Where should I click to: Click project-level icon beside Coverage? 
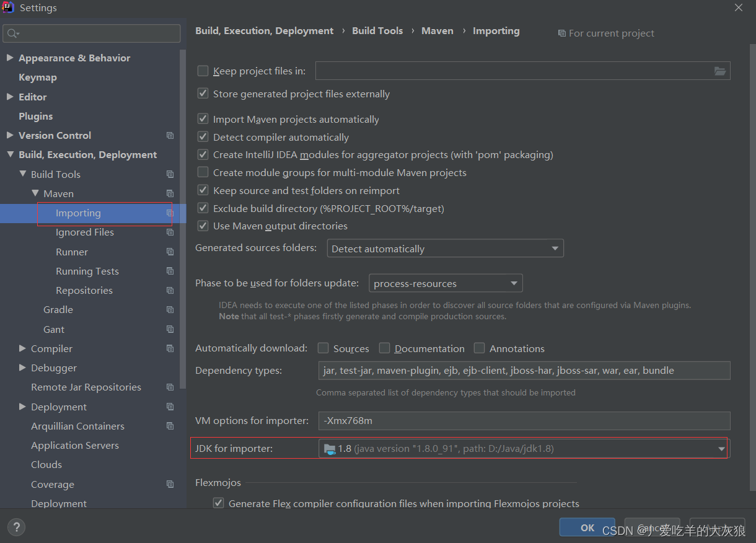(170, 484)
